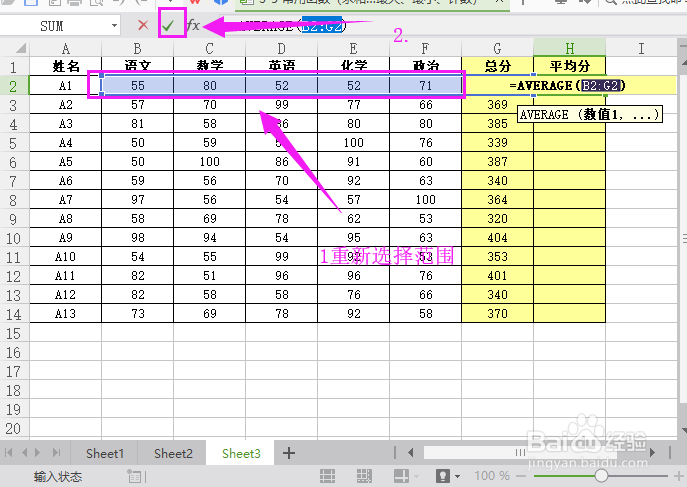The height and width of the screenshot is (487, 687).
Task: Select column D header
Action: tap(281, 48)
